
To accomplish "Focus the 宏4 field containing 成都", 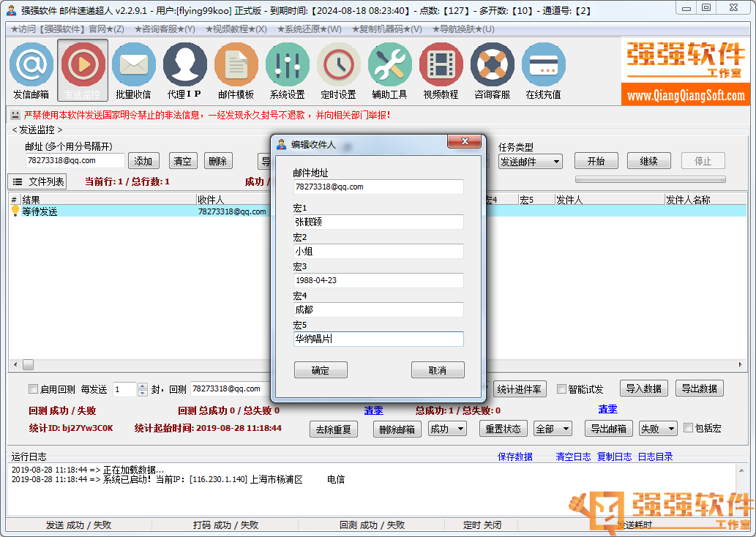I will [x=378, y=309].
